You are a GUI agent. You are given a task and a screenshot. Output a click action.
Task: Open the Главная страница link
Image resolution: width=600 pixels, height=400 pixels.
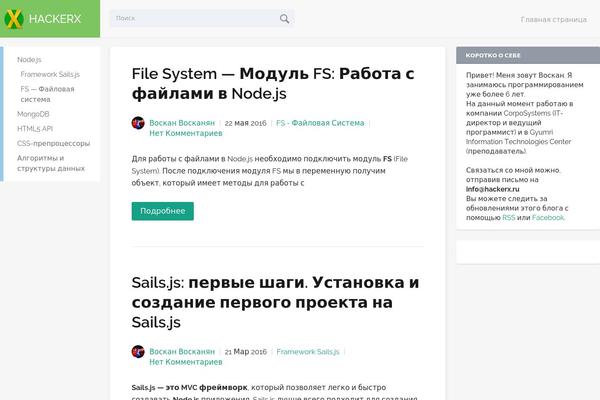click(553, 19)
